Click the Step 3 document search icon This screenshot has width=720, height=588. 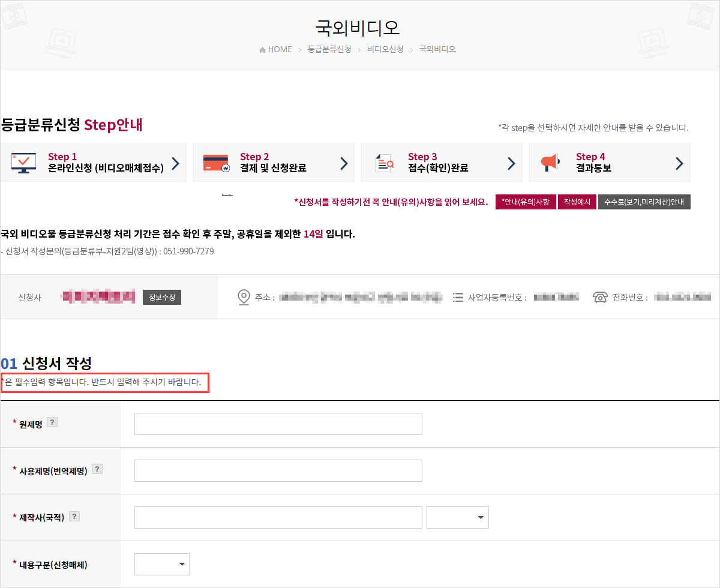384,163
